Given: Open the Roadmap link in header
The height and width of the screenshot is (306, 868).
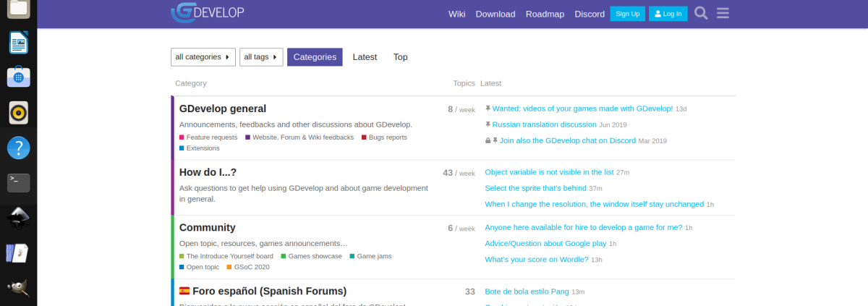Looking at the screenshot, I should point(545,14).
